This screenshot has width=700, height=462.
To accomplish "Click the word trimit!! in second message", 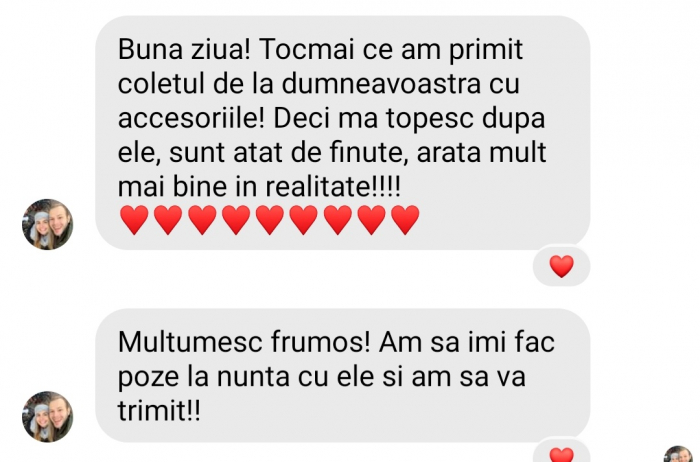I will pyautogui.click(x=159, y=410).
